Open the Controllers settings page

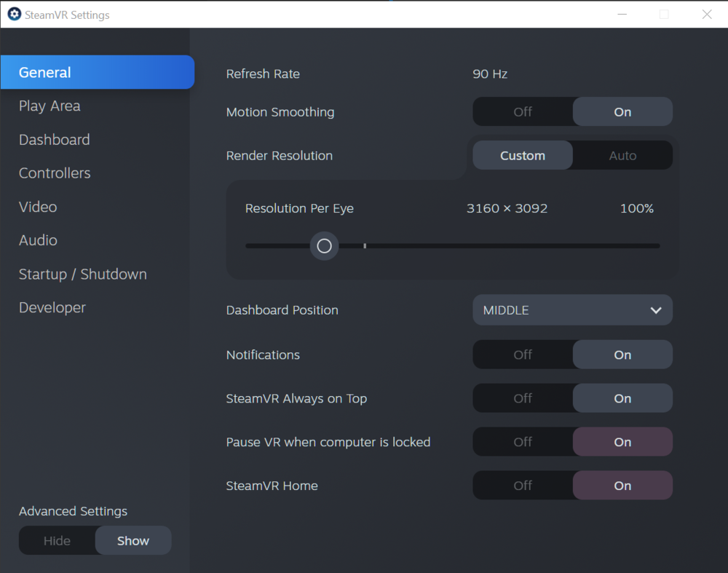54,173
